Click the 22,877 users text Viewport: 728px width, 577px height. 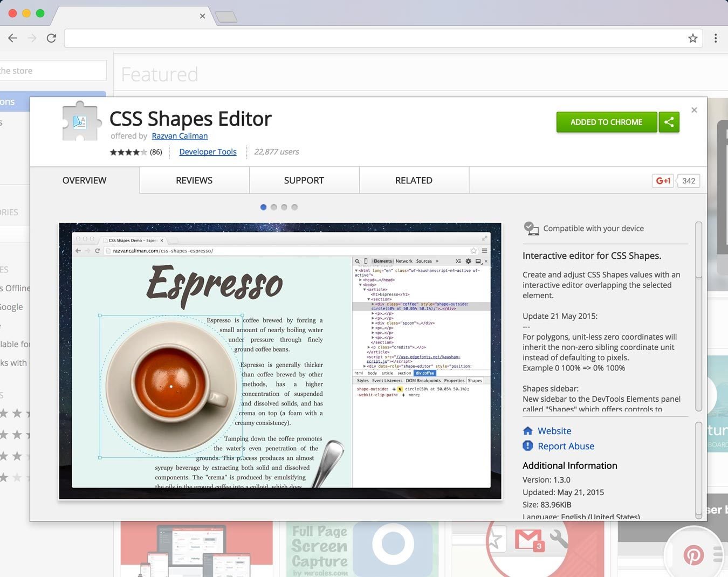click(x=276, y=152)
